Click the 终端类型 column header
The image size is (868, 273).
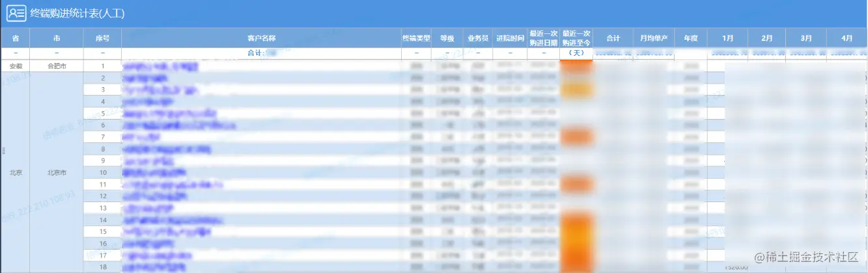pyautogui.click(x=416, y=38)
